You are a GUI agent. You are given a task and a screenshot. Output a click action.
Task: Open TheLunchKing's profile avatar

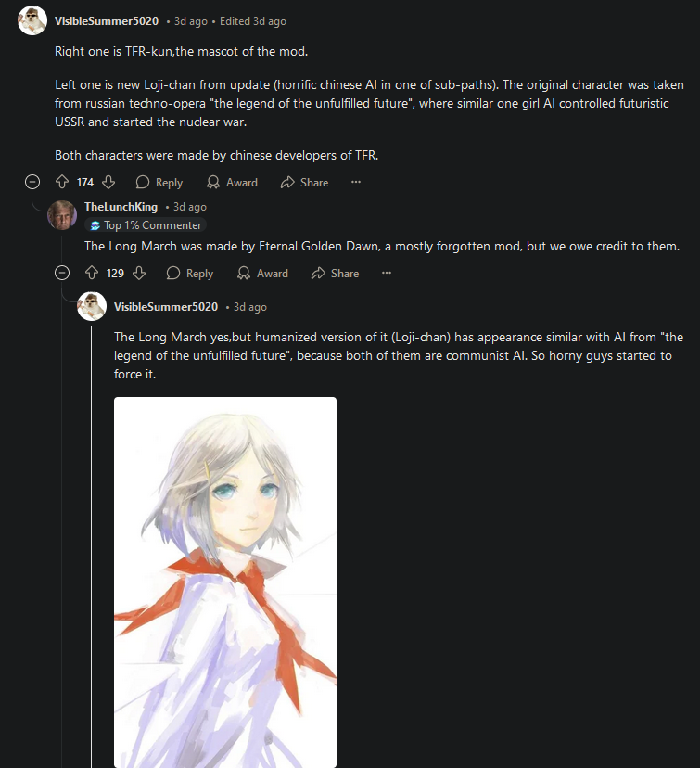tap(62, 214)
